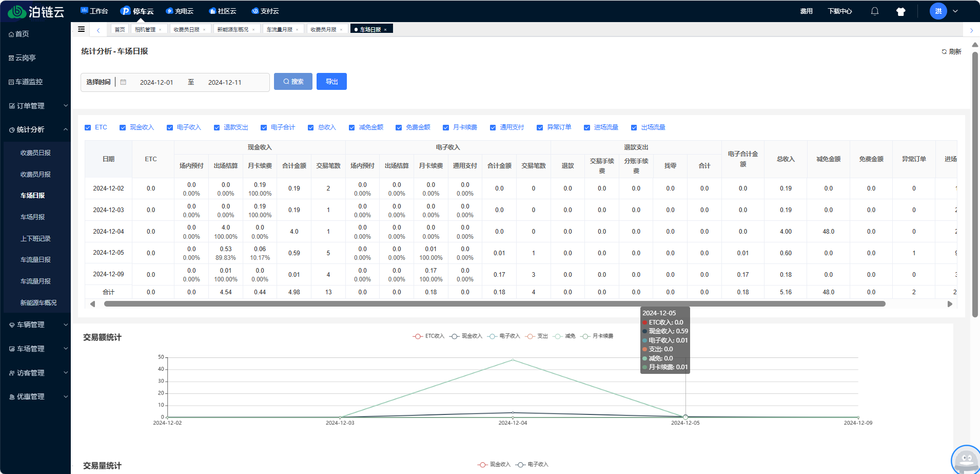Click the table's right scroll arrow
The width and height of the screenshot is (980, 474).
tap(950, 304)
